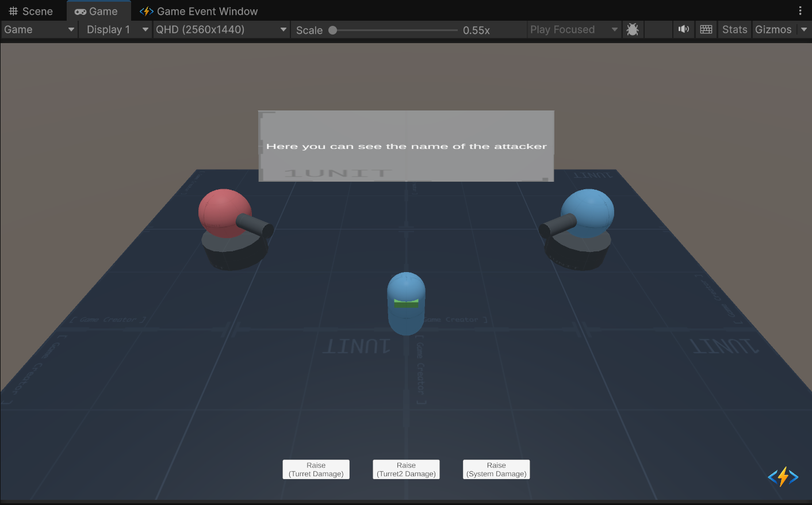Select the blue capsule character in the center
812x505 pixels.
click(x=406, y=303)
